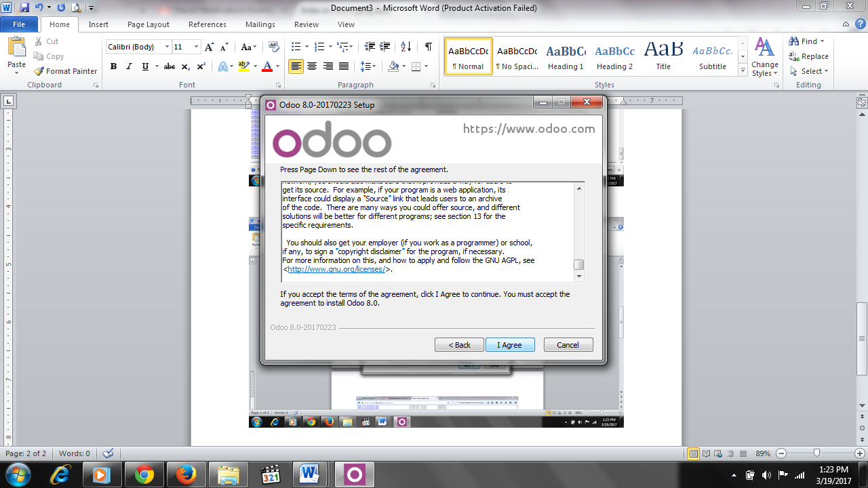Open the Shading color dropdown arrow
This screenshot has width=868, height=488.
pyautogui.click(x=403, y=66)
